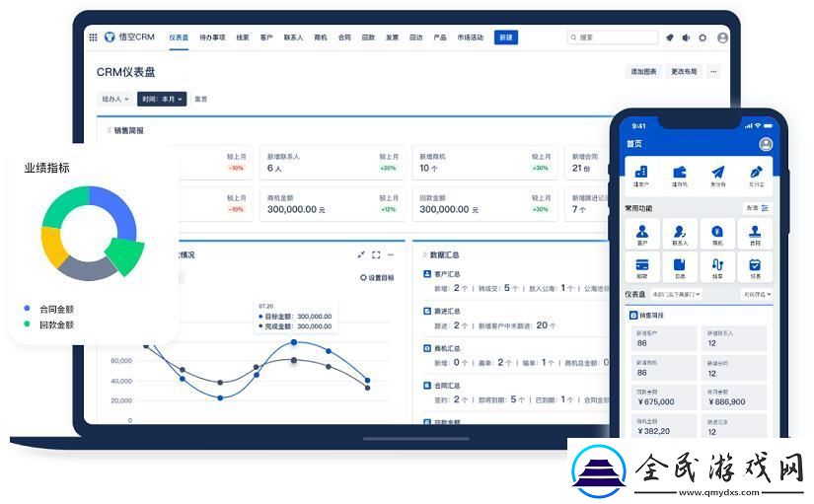Click the 添加图表 button
This screenshot has height=504, width=814.
tap(643, 72)
